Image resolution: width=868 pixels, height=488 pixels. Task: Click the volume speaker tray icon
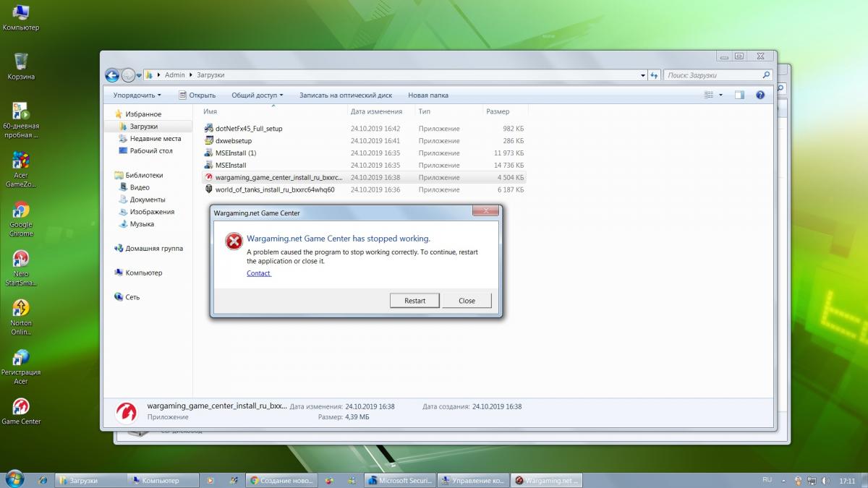(x=826, y=480)
